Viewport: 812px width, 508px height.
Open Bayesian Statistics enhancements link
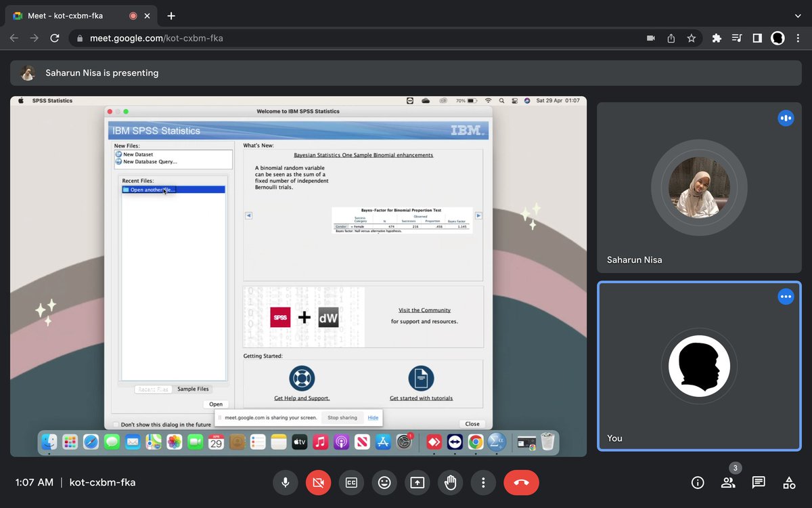tap(363, 155)
